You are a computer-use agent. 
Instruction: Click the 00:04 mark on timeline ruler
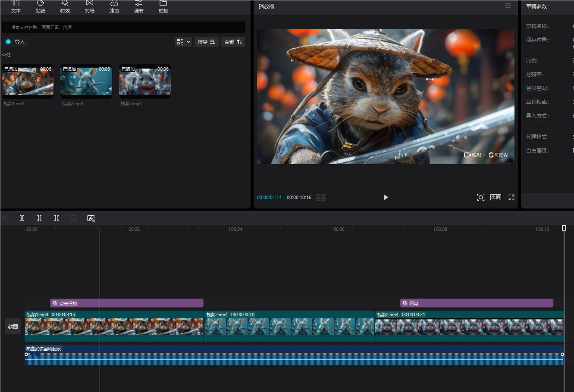tap(235, 229)
